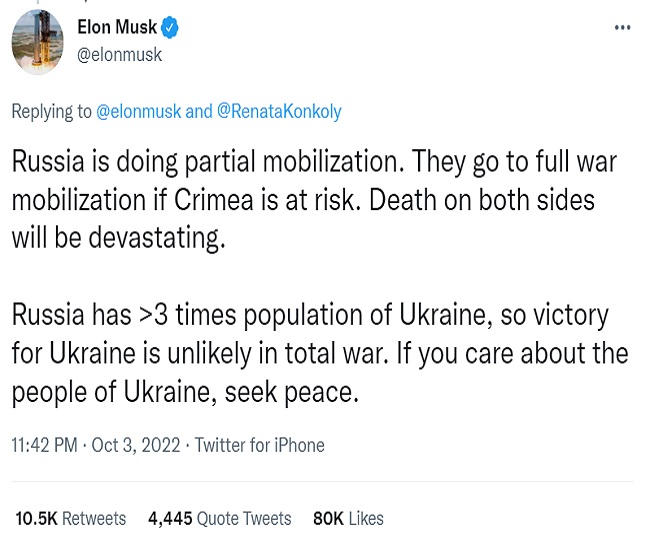Show the Likes list label
Viewport: 650px width, 540px height.
coord(366,518)
